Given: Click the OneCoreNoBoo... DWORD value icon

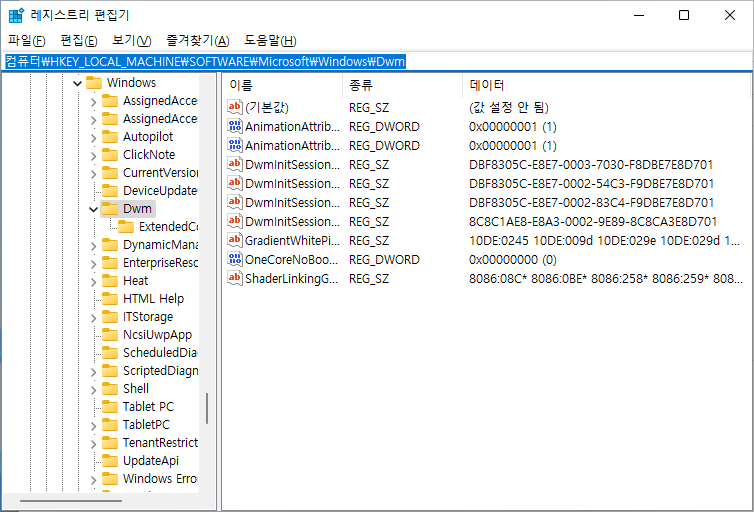Looking at the screenshot, I should (x=235, y=259).
